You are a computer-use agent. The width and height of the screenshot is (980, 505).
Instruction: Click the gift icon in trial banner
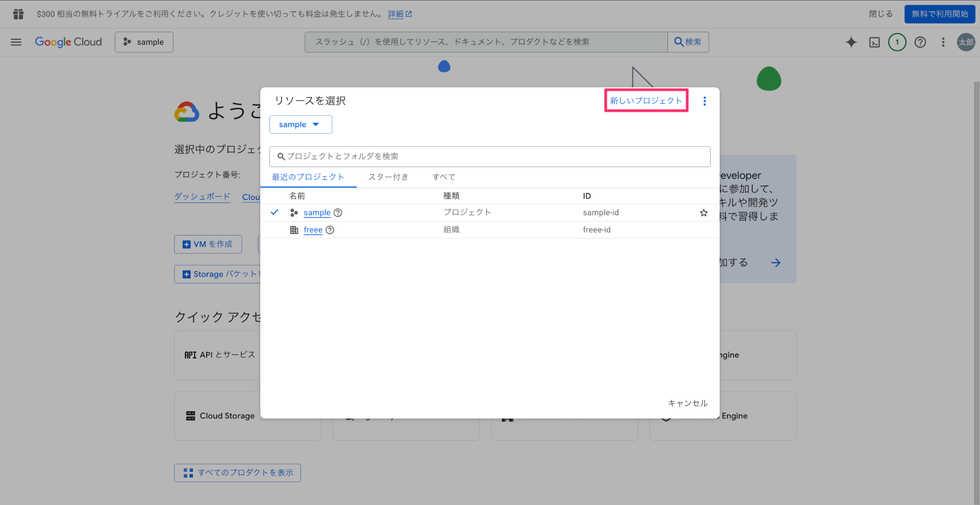coord(18,14)
